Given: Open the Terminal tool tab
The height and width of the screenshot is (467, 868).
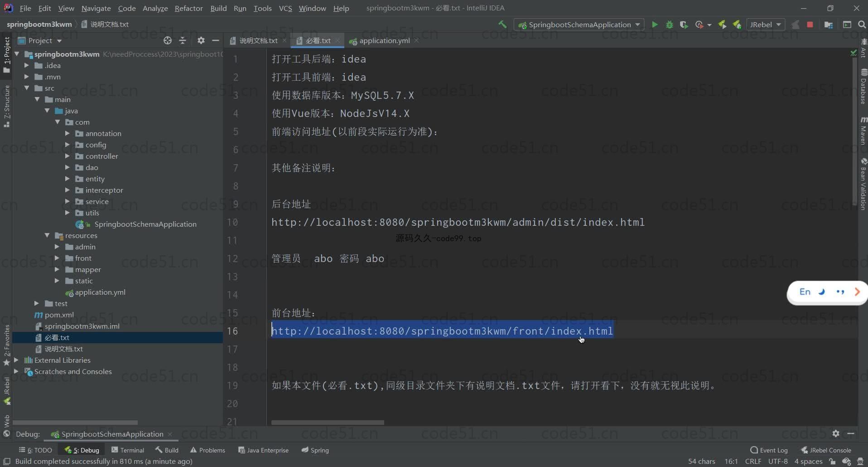Looking at the screenshot, I should click(128, 450).
